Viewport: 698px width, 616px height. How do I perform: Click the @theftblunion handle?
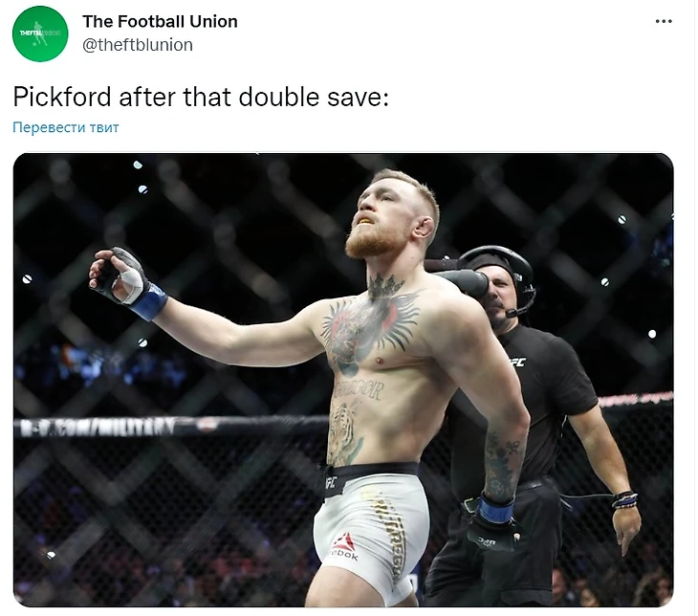point(138,45)
